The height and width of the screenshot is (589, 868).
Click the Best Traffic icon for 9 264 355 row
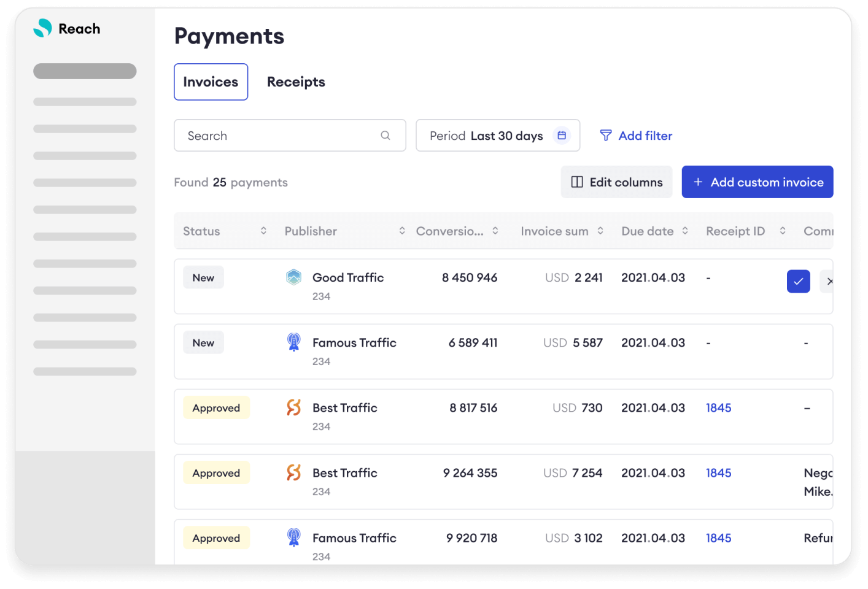tap(294, 472)
